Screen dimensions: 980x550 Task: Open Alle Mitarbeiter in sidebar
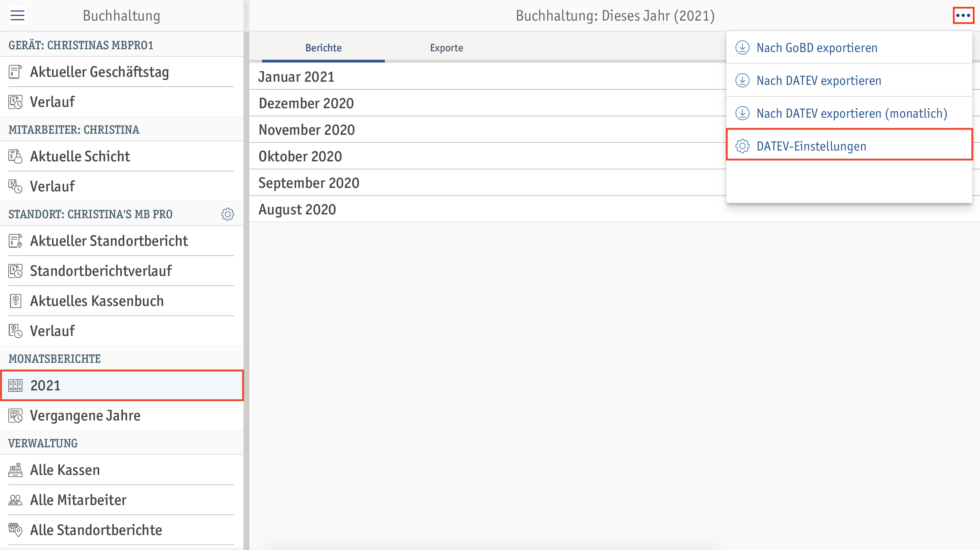pyautogui.click(x=122, y=500)
